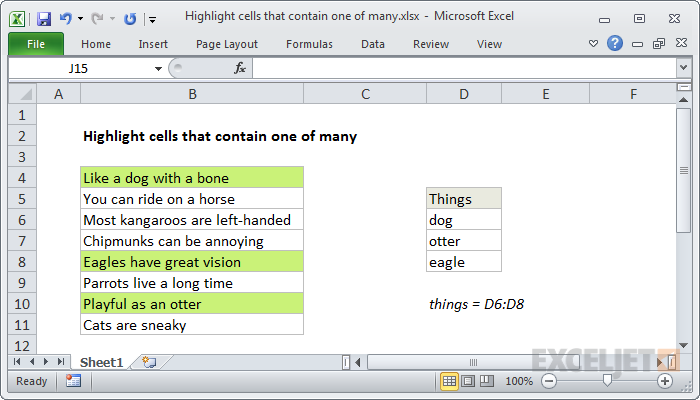The width and height of the screenshot is (700, 400).
Task: Switch to Page Break Preview
Action: 486,381
